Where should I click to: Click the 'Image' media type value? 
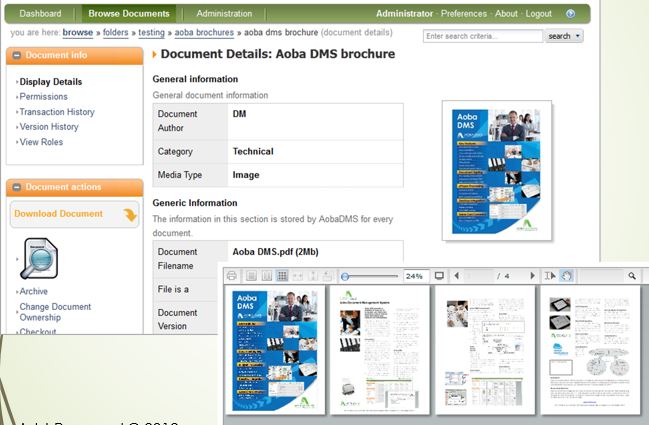(246, 175)
